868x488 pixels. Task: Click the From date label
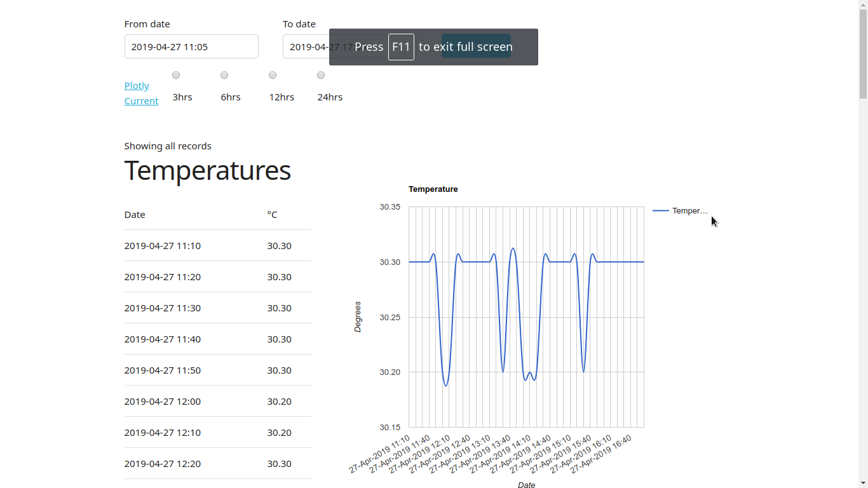(x=147, y=24)
